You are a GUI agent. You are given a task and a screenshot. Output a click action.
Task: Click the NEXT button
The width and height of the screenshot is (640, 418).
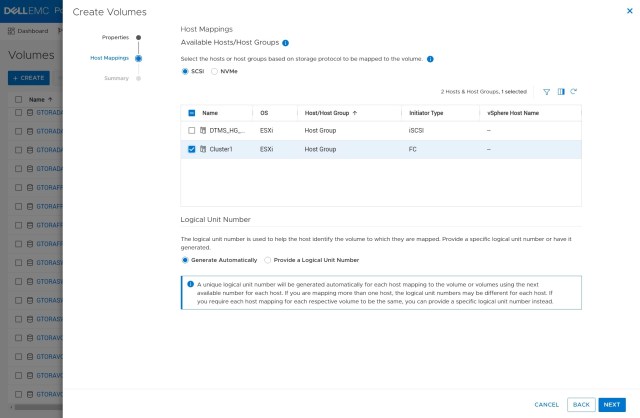pos(611,404)
